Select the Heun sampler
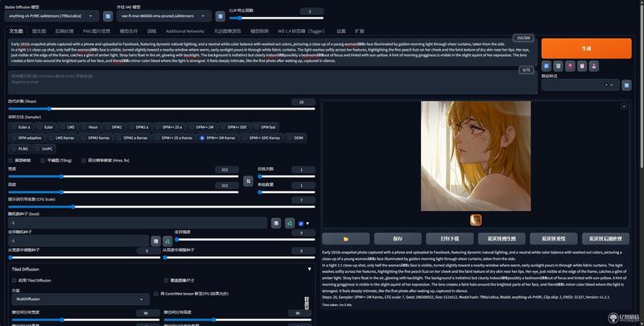The height and width of the screenshot is (326, 644). point(90,127)
